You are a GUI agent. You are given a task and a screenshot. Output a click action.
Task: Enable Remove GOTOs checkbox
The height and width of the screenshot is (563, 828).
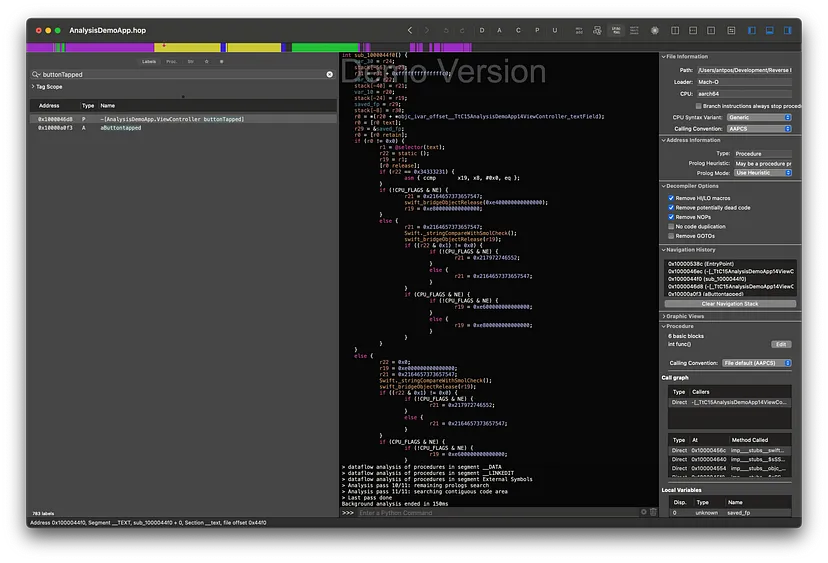point(671,235)
